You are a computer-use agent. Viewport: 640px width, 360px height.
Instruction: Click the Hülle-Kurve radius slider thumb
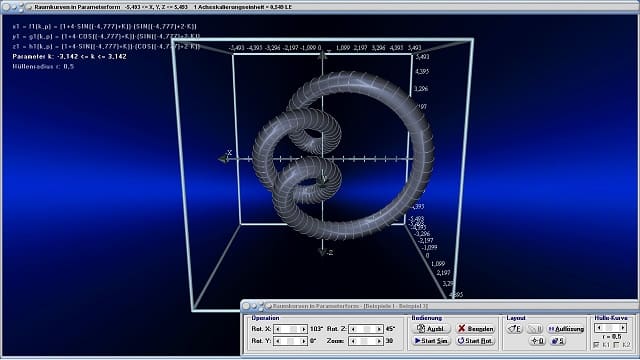(x=609, y=328)
